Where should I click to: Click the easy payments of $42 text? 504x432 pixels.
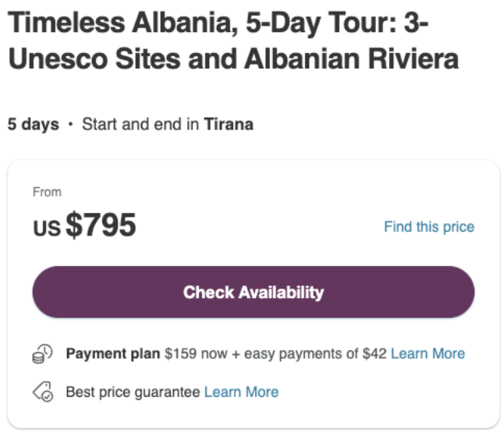[315, 353]
